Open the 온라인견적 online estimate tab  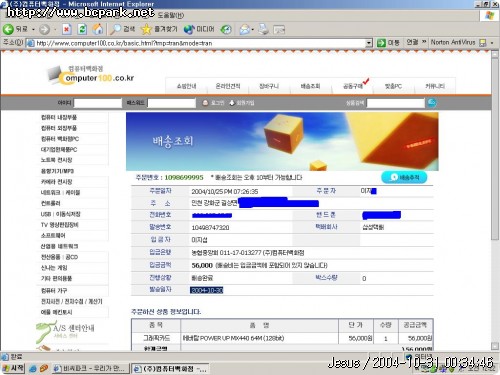[x=228, y=86]
